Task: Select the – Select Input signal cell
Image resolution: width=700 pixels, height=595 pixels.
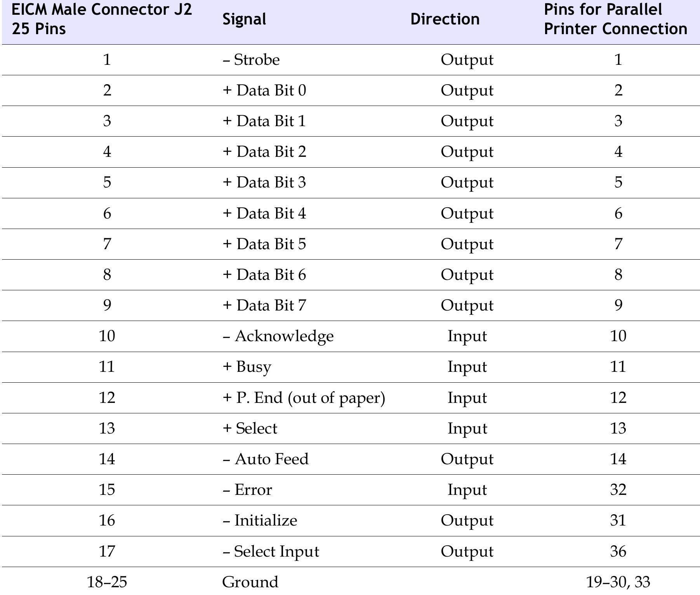Action: pos(271,552)
